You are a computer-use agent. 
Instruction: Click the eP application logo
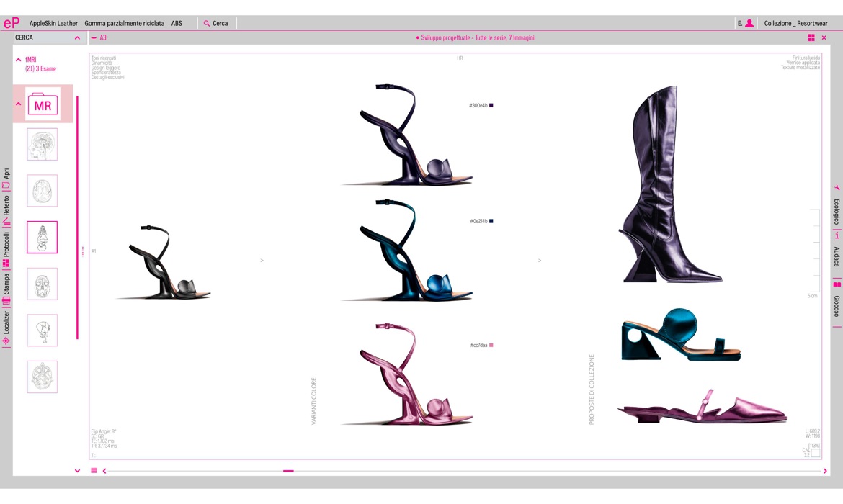[12, 23]
